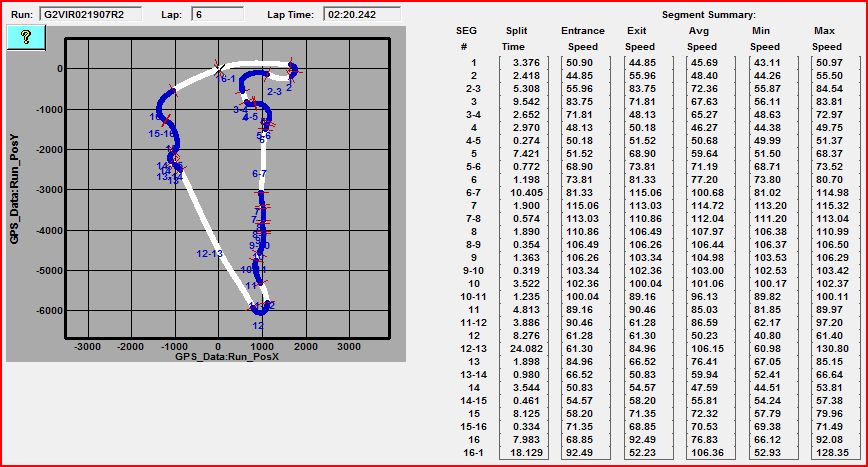The image size is (868, 467).
Task: Click segment number 3-4 in the SEG column
Action: click(x=473, y=115)
